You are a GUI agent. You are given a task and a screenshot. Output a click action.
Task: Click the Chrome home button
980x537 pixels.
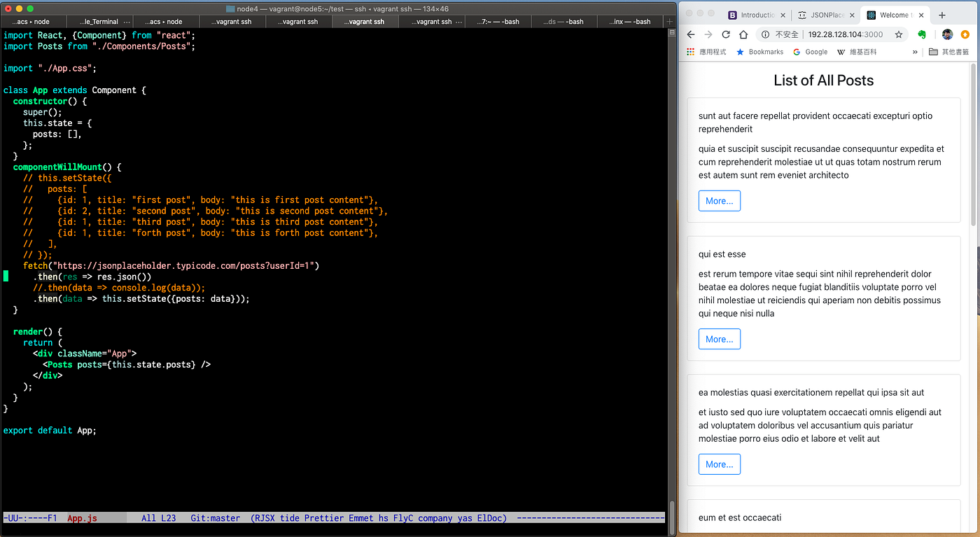point(743,34)
